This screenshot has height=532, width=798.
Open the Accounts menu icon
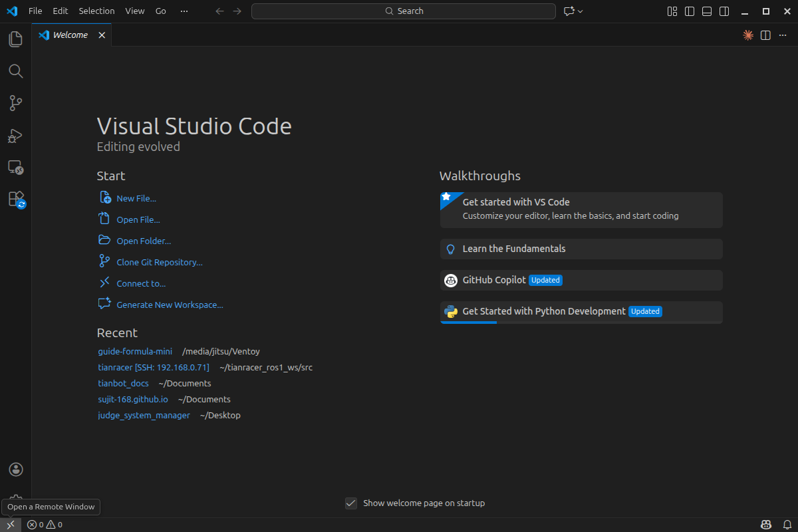pos(16,469)
